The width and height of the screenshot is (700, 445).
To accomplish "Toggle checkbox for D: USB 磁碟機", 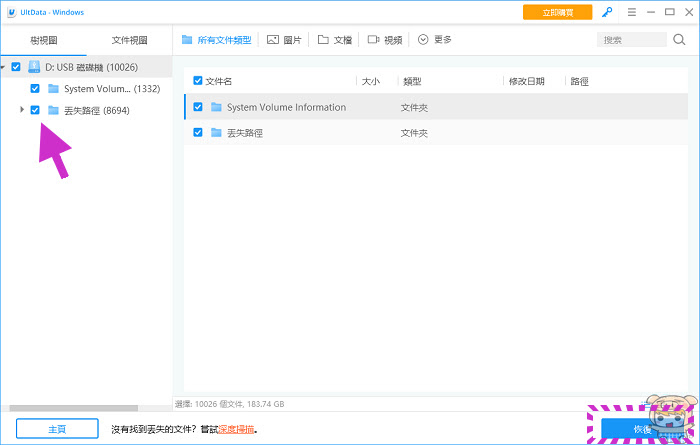I will click(16, 67).
